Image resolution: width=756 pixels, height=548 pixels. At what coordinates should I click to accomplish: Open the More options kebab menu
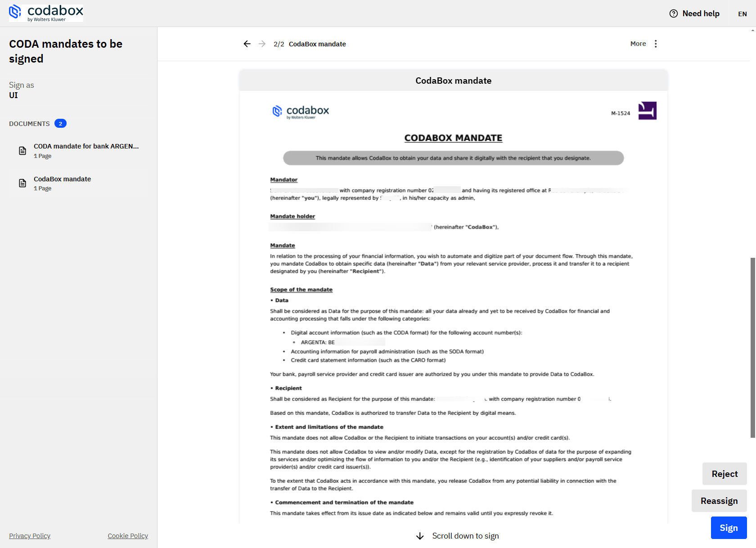656,44
